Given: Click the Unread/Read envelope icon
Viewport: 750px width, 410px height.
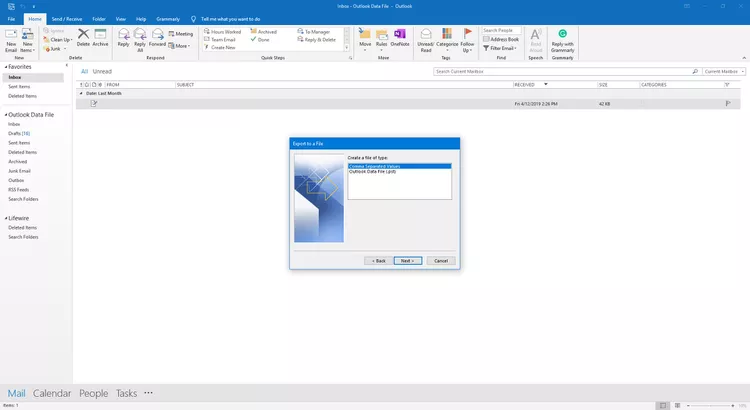Looking at the screenshot, I should 426,34.
